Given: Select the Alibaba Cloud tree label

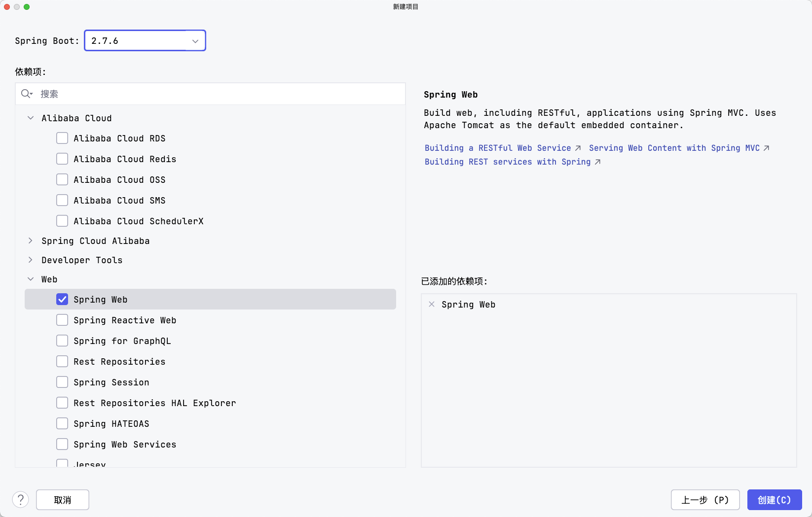Looking at the screenshot, I should (76, 118).
